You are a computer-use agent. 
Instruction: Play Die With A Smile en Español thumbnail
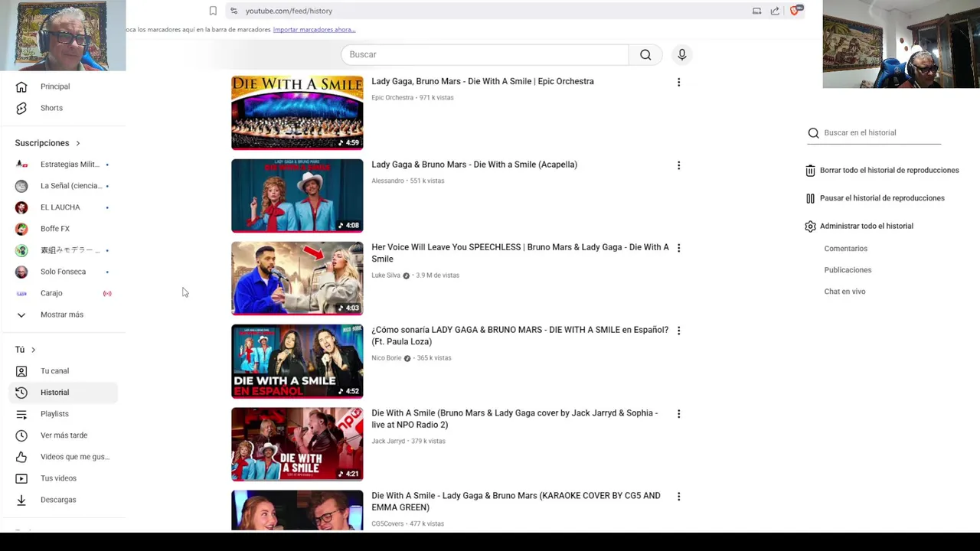(297, 361)
